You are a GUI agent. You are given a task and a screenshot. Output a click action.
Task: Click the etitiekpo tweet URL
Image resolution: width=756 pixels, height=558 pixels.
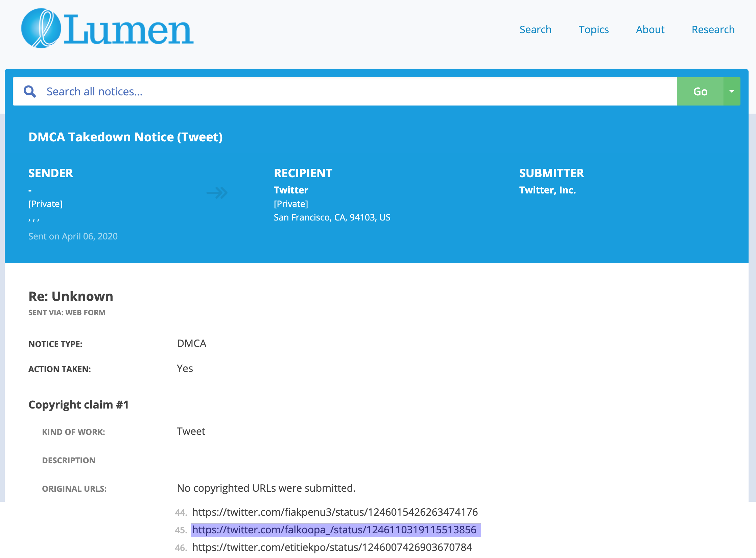(332, 547)
